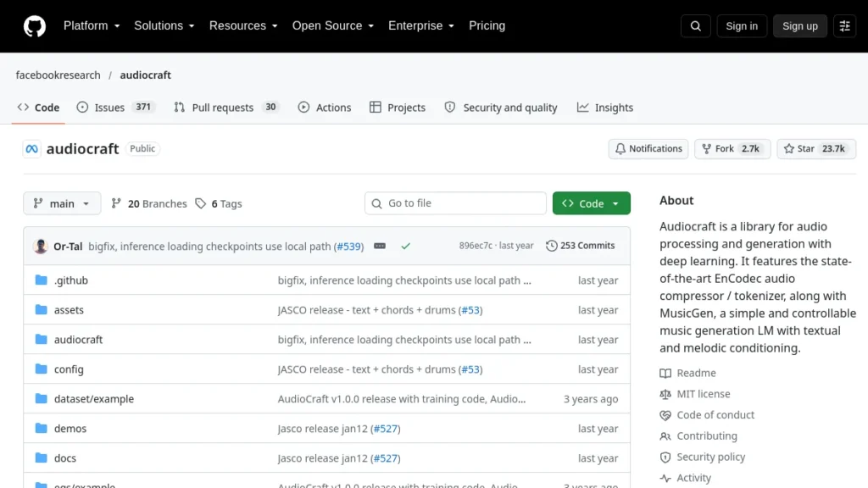Click the audiocraft folder icon

point(41,339)
